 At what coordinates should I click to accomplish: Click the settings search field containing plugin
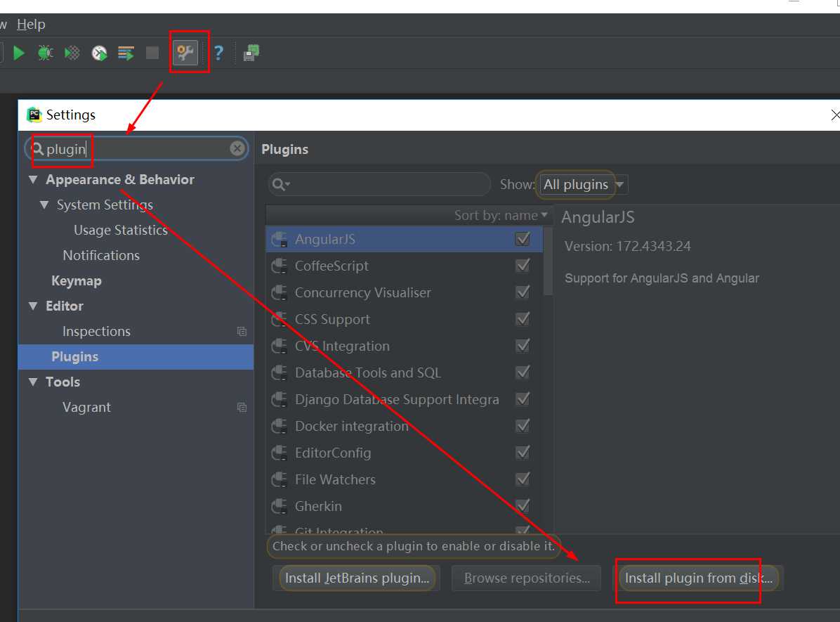pos(136,148)
